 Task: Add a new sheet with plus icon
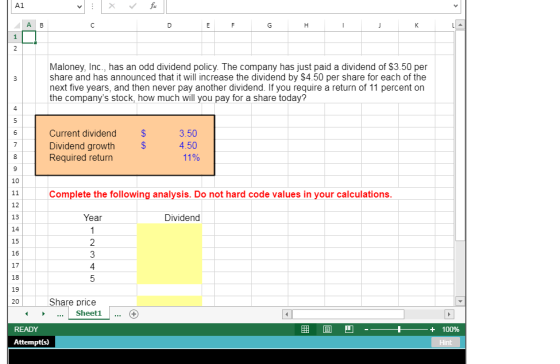pyautogui.click(x=134, y=314)
